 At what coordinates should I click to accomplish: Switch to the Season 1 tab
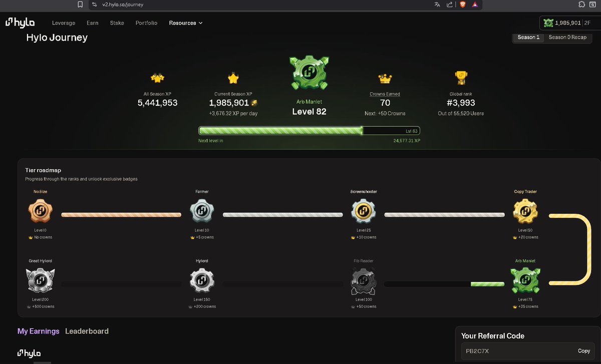pyautogui.click(x=528, y=37)
